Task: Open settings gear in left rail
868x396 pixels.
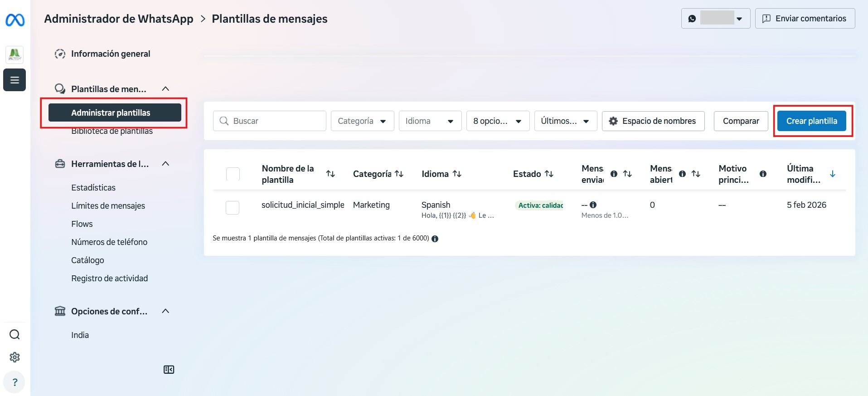Action: tap(15, 357)
